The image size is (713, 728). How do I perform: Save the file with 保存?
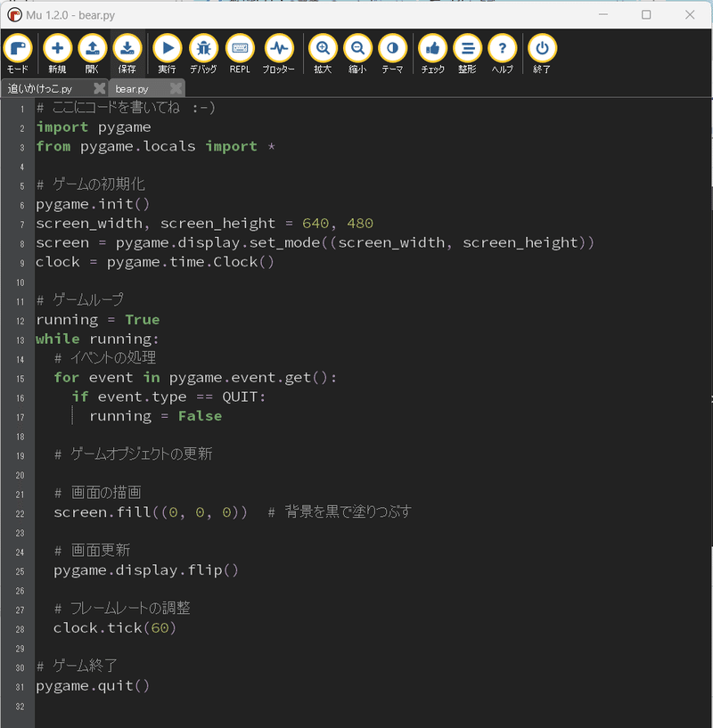pyautogui.click(x=127, y=53)
